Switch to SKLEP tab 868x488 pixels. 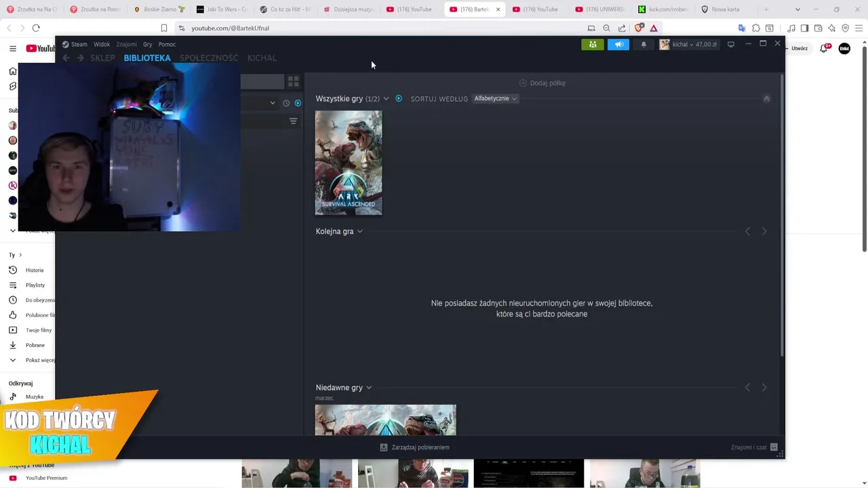point(103,58)
